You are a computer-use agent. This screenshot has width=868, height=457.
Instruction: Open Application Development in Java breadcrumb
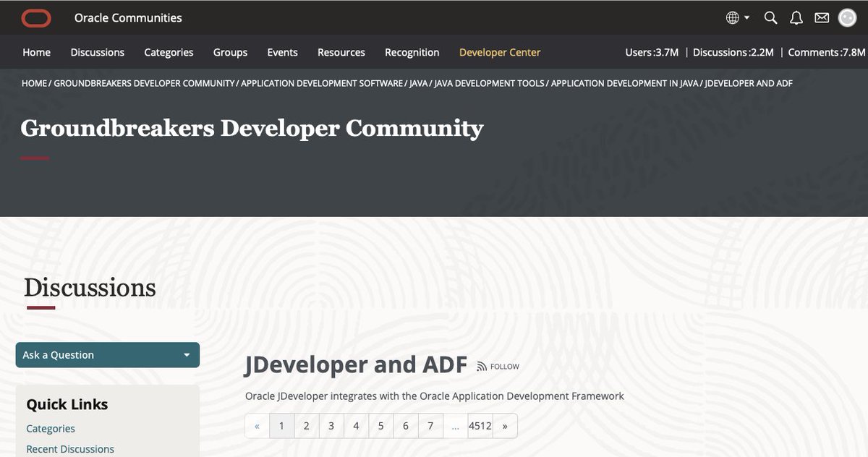[x=625, y=83]
